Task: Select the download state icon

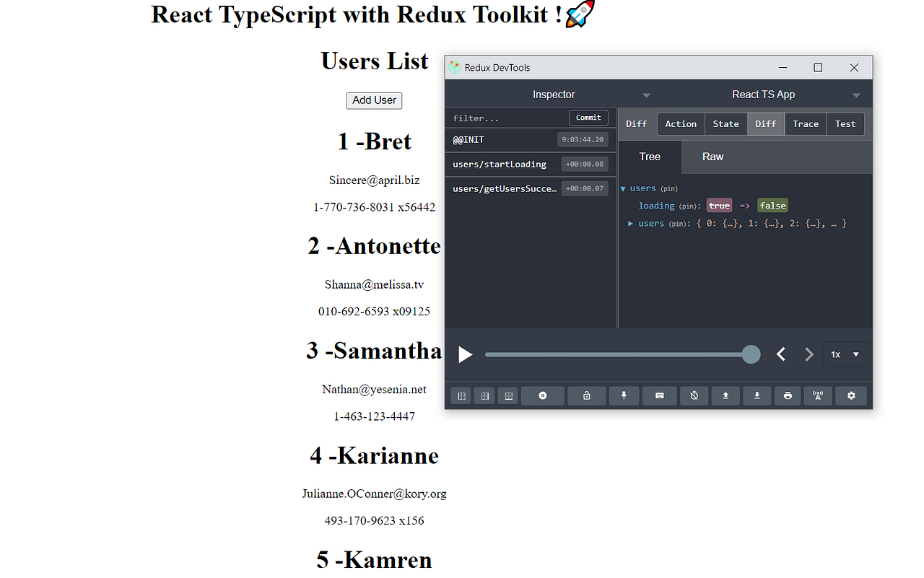Action: [x=757, y=395]
